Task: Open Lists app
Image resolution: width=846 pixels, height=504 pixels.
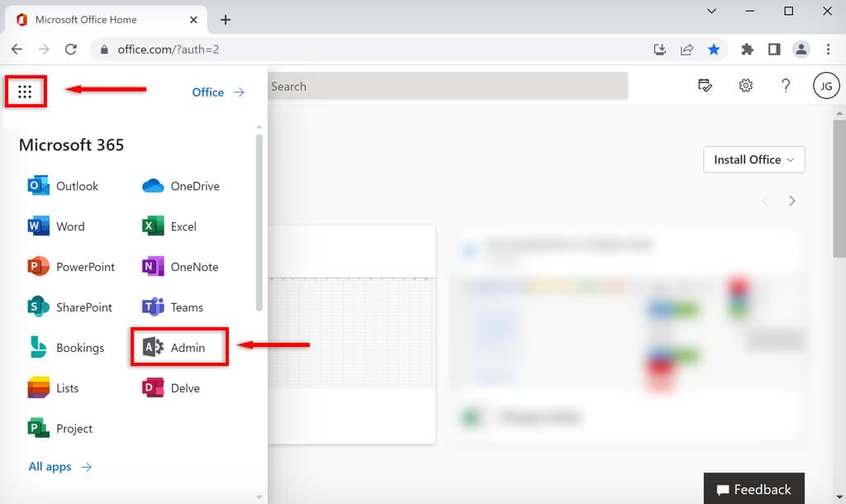Action: tap(53, 388)
